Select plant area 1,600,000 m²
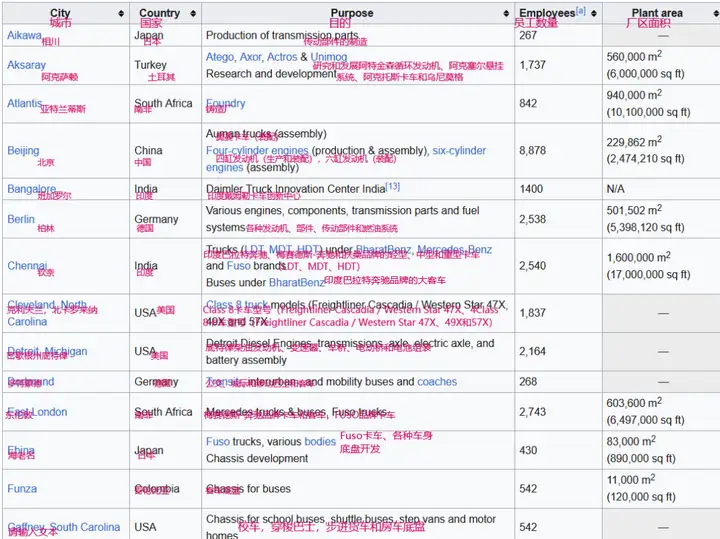720x539 pixels. click(639, 257)
